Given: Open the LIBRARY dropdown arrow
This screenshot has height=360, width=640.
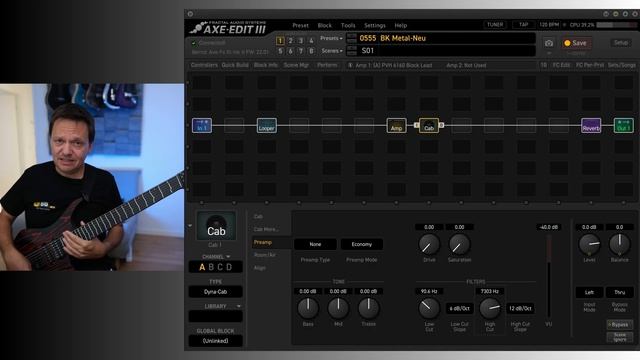Looking at the screenshot, I should tap(239, 306).
